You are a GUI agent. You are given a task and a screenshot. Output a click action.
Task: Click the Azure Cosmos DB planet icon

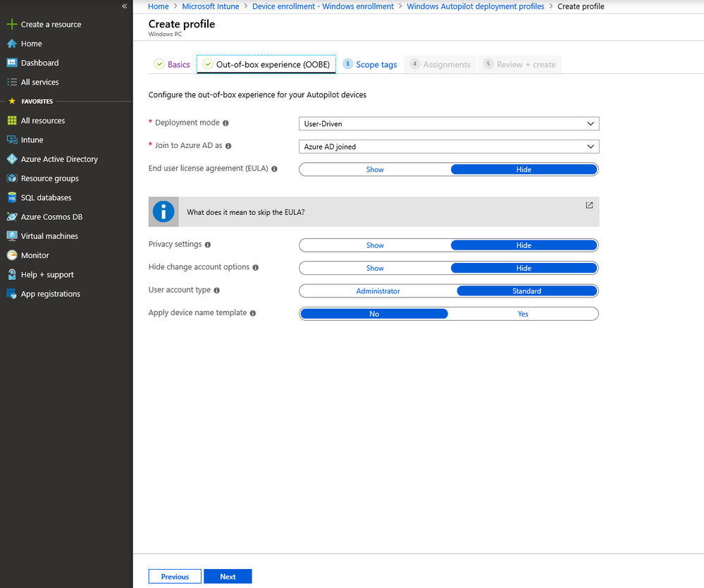point(12,217)
